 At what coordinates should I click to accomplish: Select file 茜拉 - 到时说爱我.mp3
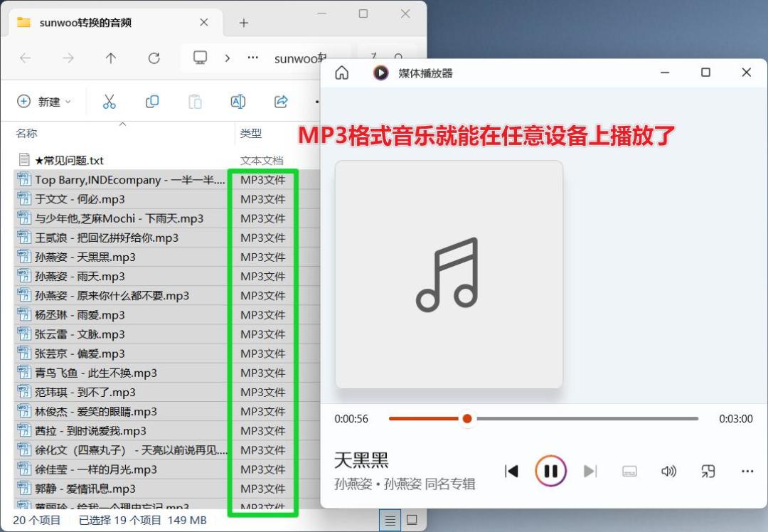[90, 431]
